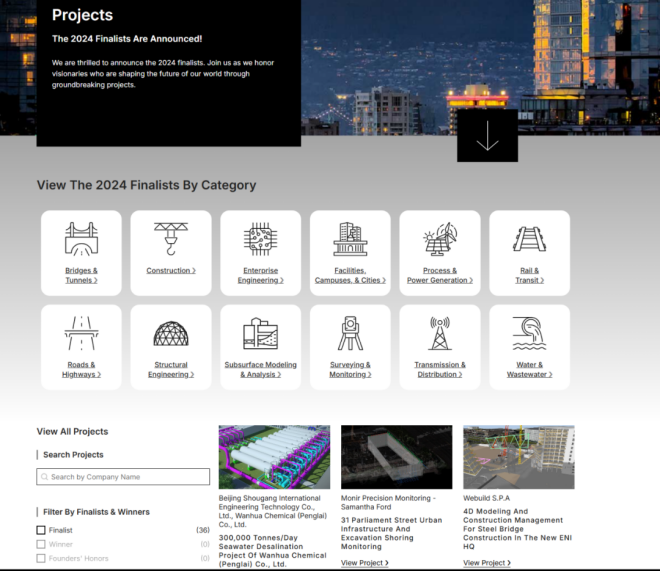Screen dimensions: 660x571
Task: Open the Enterprise Engineering chip icon
Action: 260,240
